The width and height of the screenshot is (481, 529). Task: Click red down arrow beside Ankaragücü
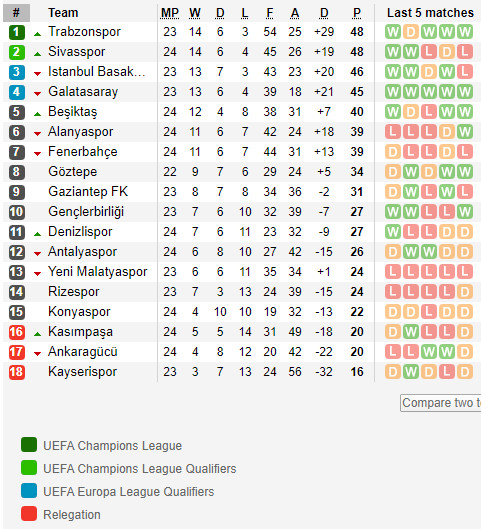coord(37,354)
